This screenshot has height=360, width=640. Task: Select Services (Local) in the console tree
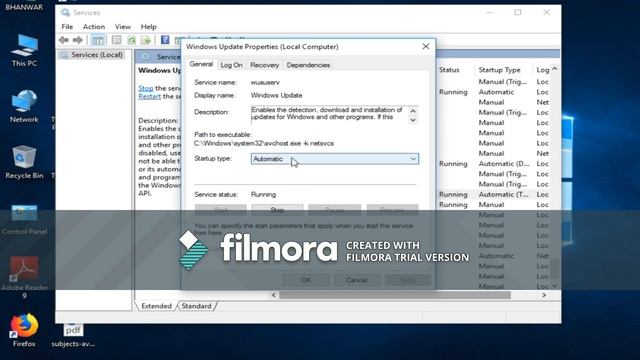point(97,55)
